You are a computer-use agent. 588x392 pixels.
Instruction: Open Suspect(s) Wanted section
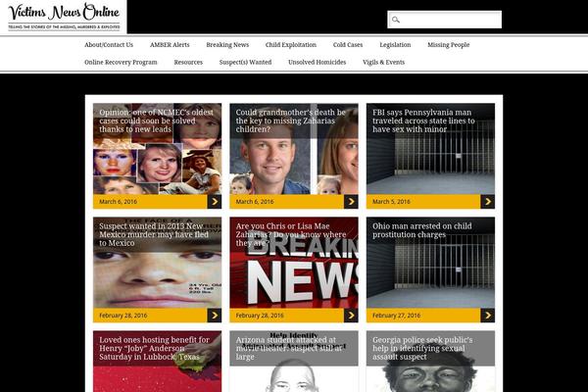pyautogui.click(x=245, y=63)
